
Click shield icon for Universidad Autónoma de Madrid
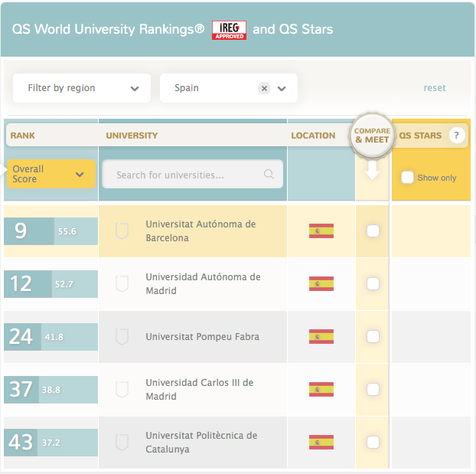122,284
